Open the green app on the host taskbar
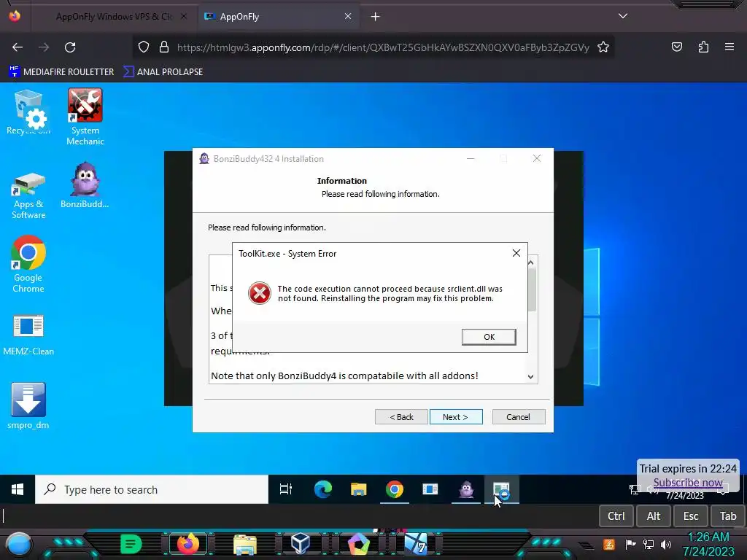 [x=131, y=544]
